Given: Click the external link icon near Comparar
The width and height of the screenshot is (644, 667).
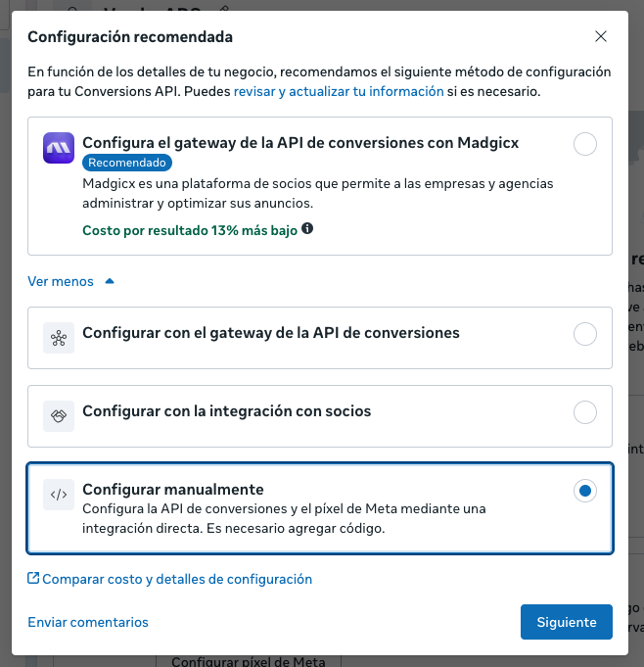Looking at the screenshot, I should tap(33, 579).
